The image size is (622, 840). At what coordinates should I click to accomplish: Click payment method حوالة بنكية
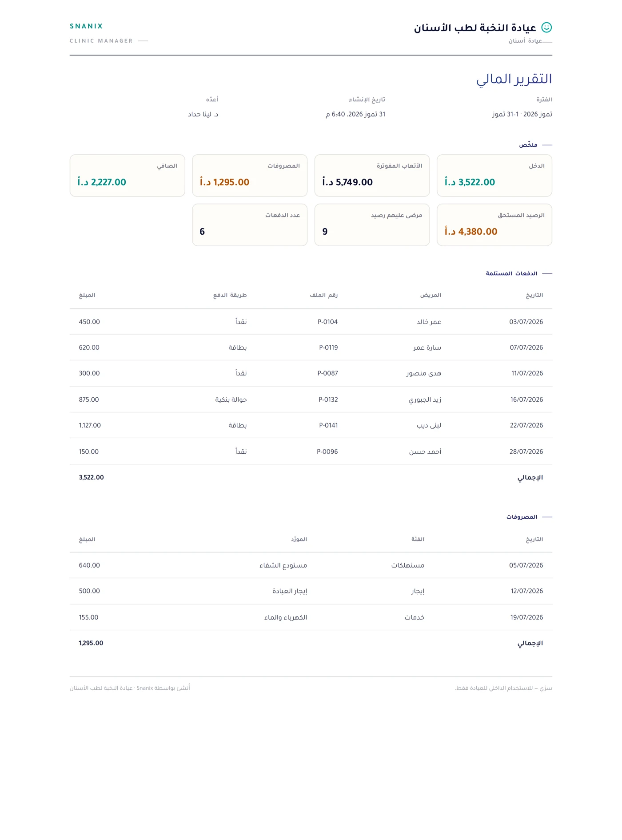(231, 400)
